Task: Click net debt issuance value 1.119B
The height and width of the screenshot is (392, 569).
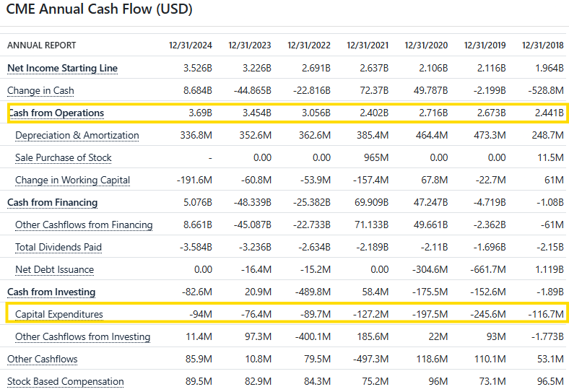Action: point(550,270)
